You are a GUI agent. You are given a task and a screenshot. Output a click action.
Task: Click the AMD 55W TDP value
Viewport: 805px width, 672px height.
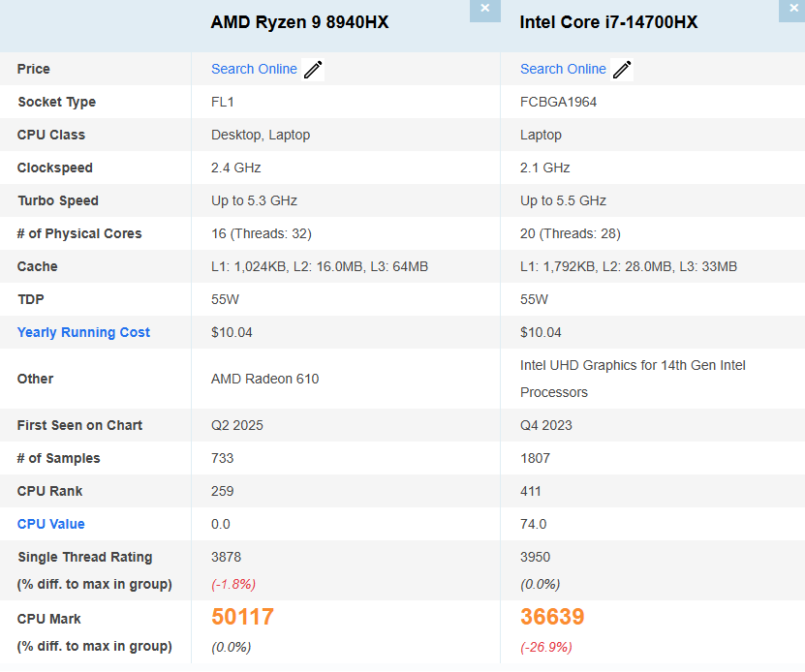(x=225, y=299)
